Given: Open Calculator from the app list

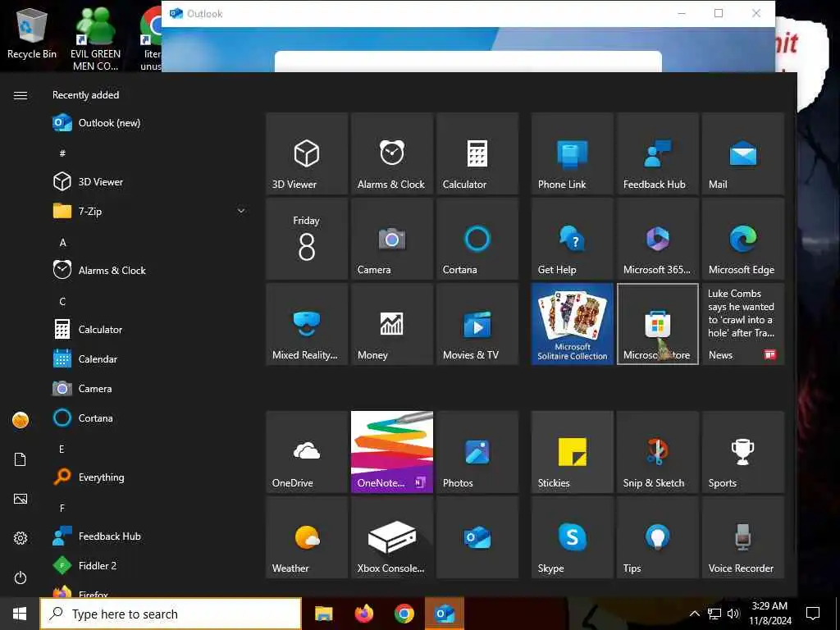Looking at the screenshot, I should click(150, 329).
